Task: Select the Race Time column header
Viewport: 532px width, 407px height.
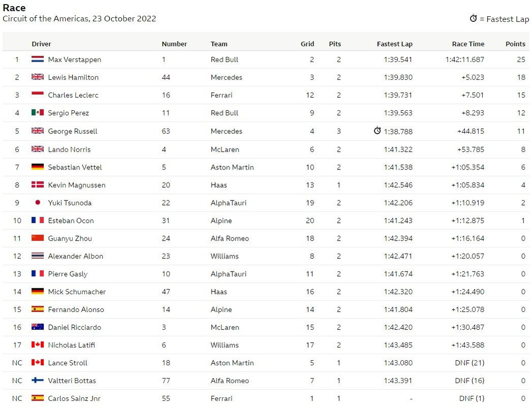Action: (x=468, y=44)
